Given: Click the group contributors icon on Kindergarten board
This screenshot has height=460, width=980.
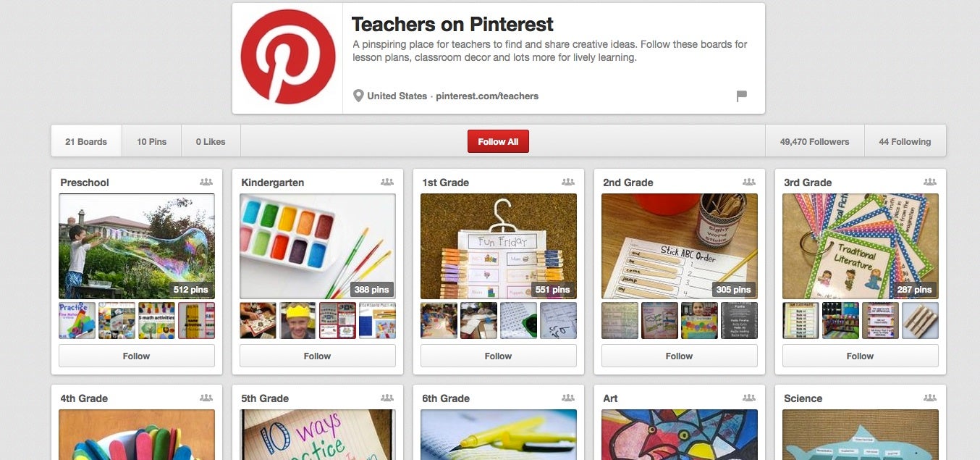Looking at the screenshot, I should coord(387,182).
